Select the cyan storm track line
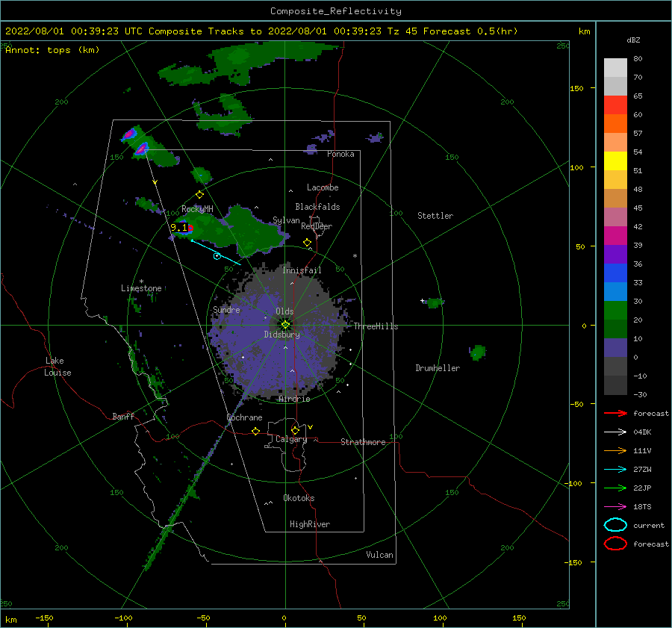This screenshot has height=628, width=672. click(x=216, y=252)
